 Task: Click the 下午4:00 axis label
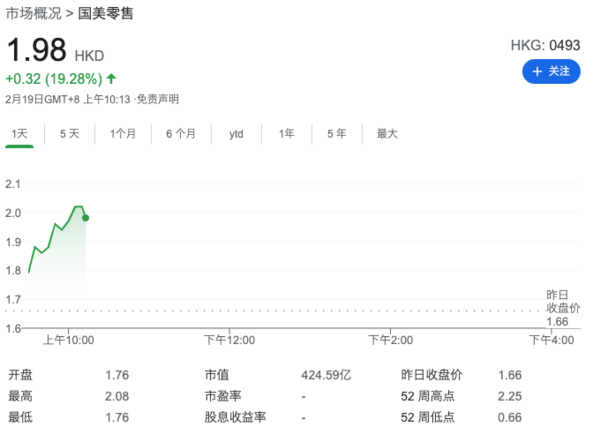click(x=552, y=340)
